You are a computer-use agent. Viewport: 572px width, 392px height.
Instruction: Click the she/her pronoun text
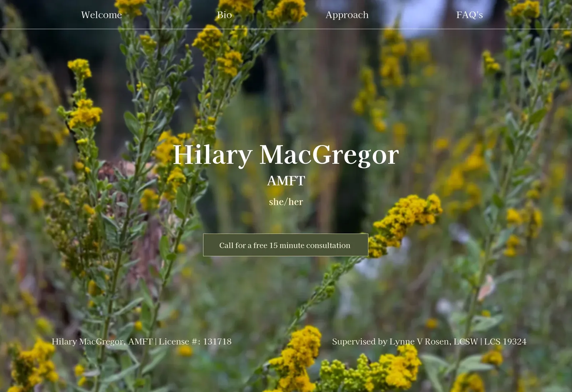tap(286, 202)
